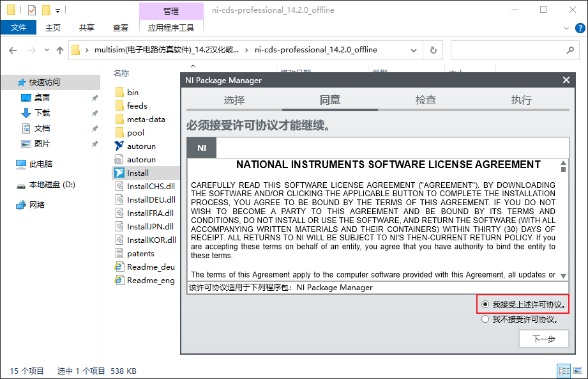
Task: Click the 下一步 (Next) button
Action: pos(544,339)
